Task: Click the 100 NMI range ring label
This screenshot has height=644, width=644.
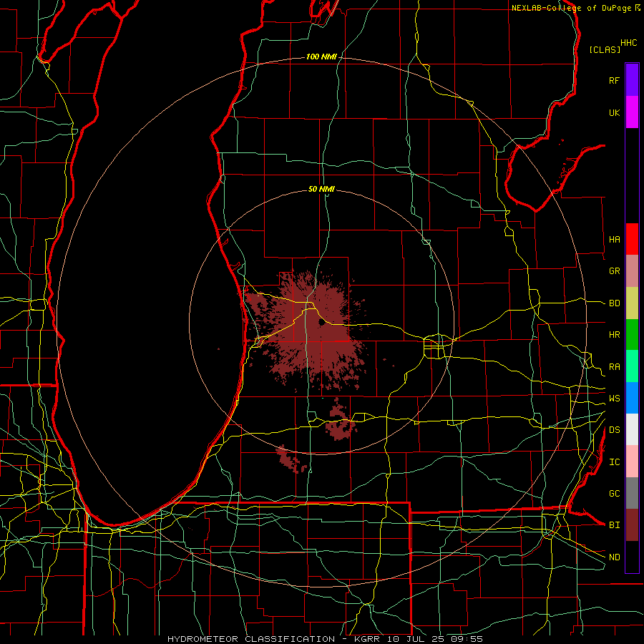Action: point(321,57)
